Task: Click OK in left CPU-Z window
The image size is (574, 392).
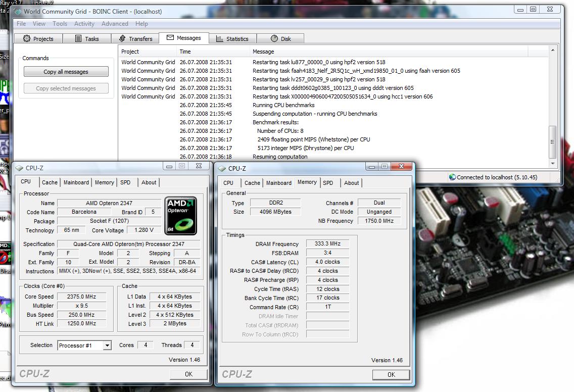Action: point(188,374)
